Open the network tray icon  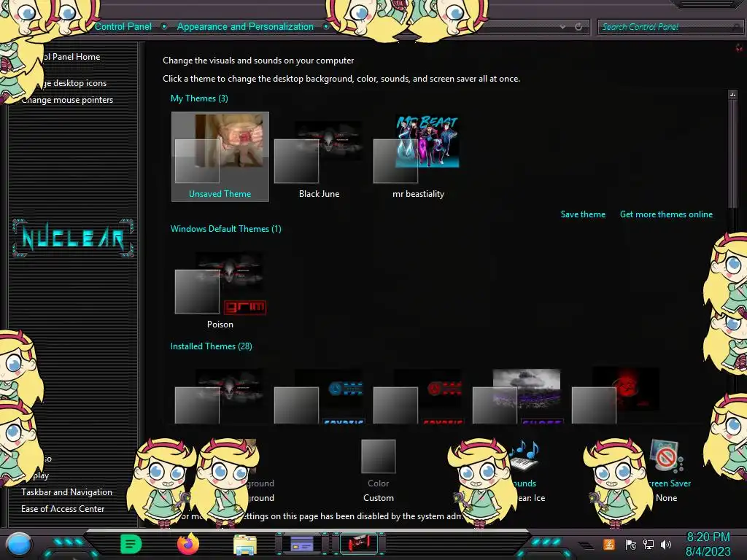(649, 544)
